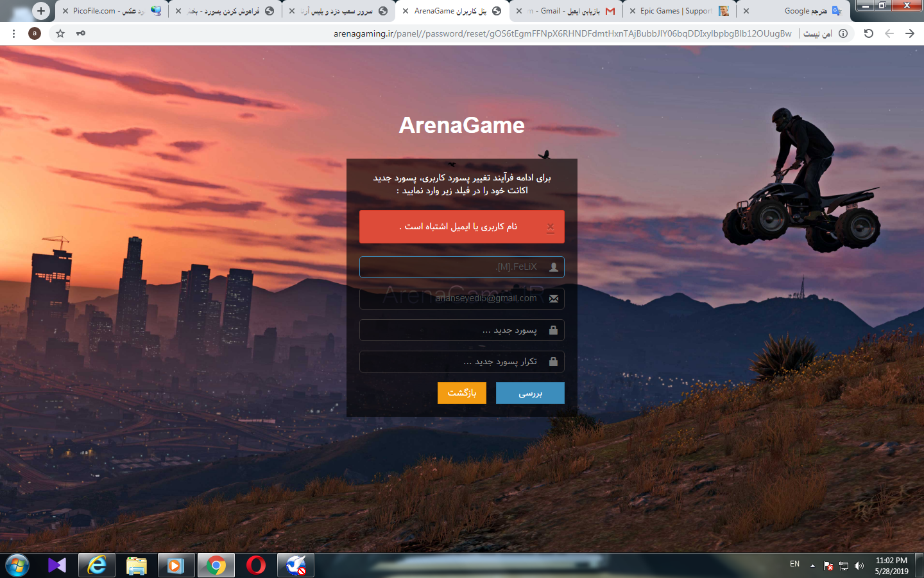
Task: View site info for the not-secure warning
Action: (843, 33)
